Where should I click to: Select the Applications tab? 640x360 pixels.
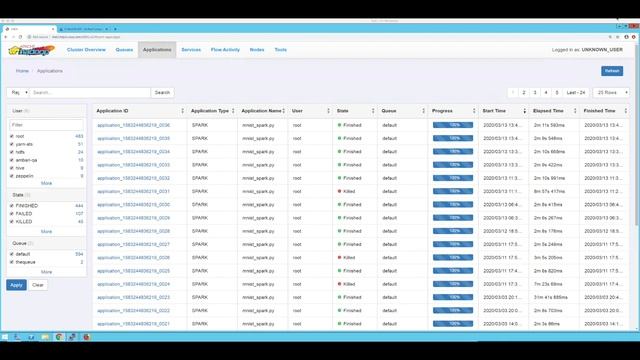click(157, 50)
